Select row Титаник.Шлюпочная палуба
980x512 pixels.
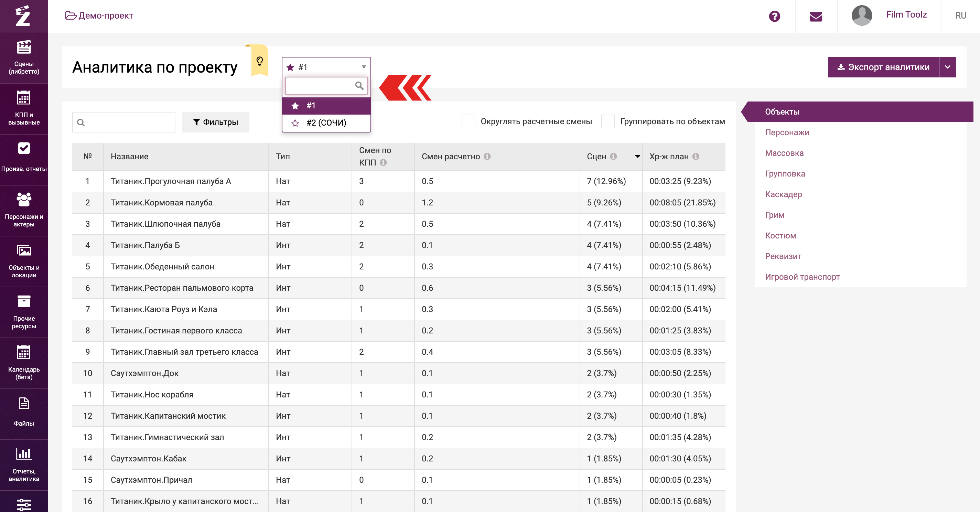coord(399,224)
